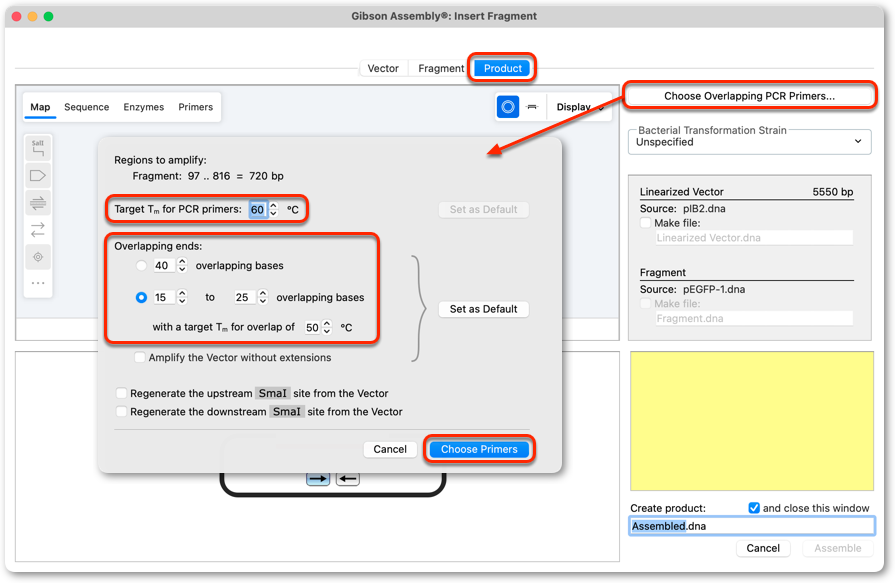Open the three-dots more options icon
The height and width of the screenshot is (583, 895).
pos(38,283)
